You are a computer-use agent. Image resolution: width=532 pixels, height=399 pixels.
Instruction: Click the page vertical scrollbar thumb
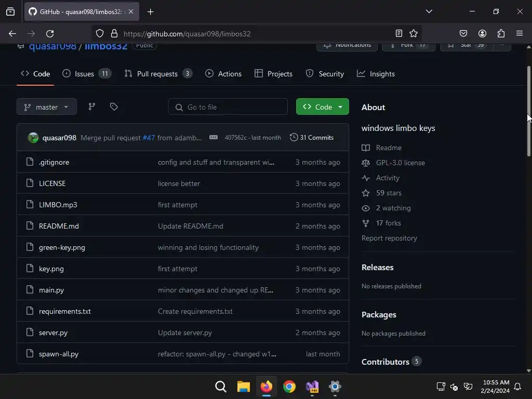tap(528, 111)
